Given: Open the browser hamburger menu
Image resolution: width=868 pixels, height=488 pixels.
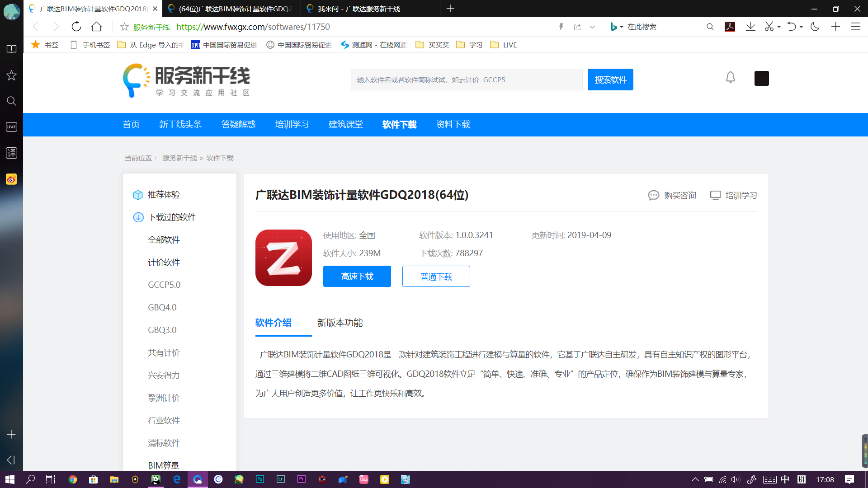Looking at the screenshot, I should (x=856, y=27).
